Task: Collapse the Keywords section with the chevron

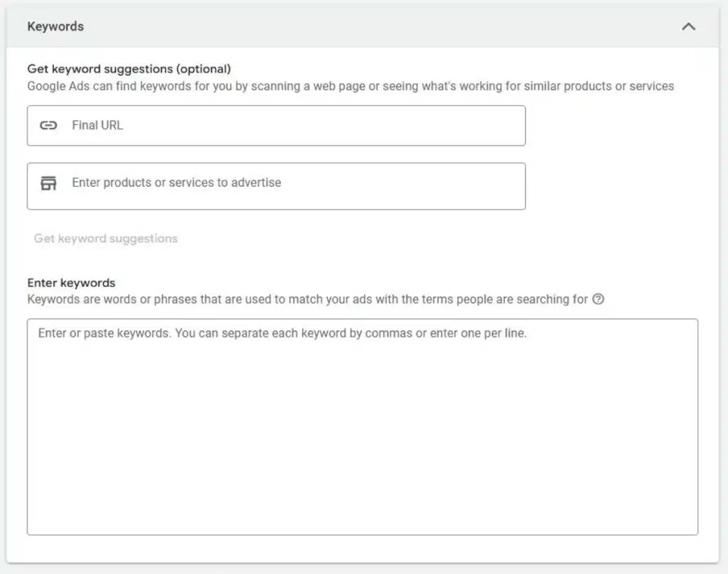Action: [687, 26]
